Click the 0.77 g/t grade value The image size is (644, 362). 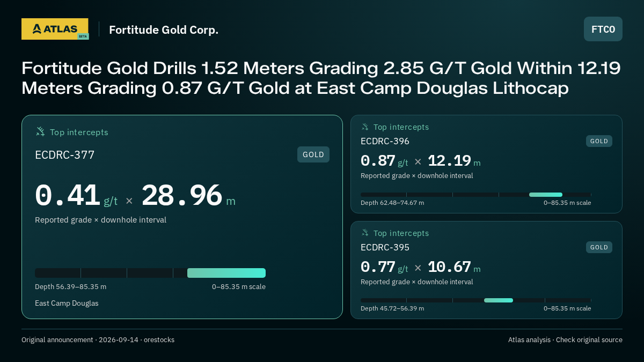coord(384,267)
